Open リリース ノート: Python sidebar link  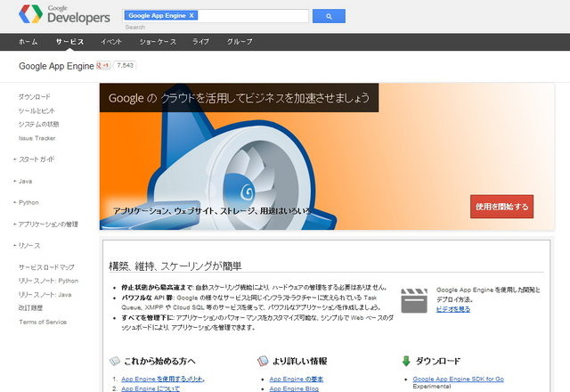(48, 281)
